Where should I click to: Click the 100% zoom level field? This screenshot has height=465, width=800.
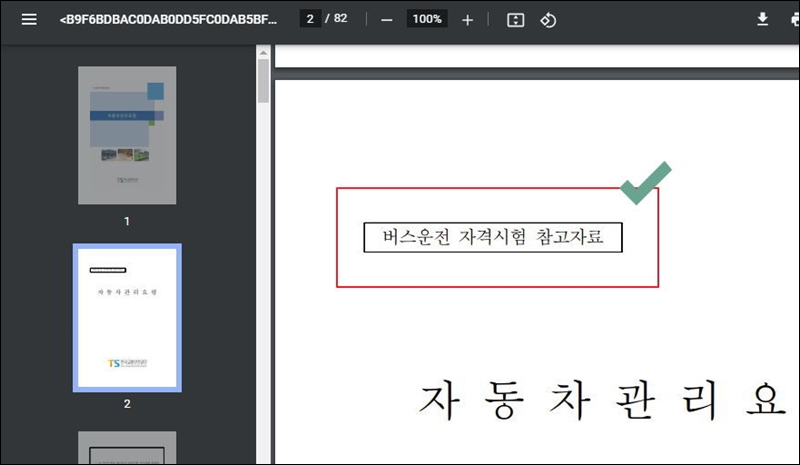point(427,19)
